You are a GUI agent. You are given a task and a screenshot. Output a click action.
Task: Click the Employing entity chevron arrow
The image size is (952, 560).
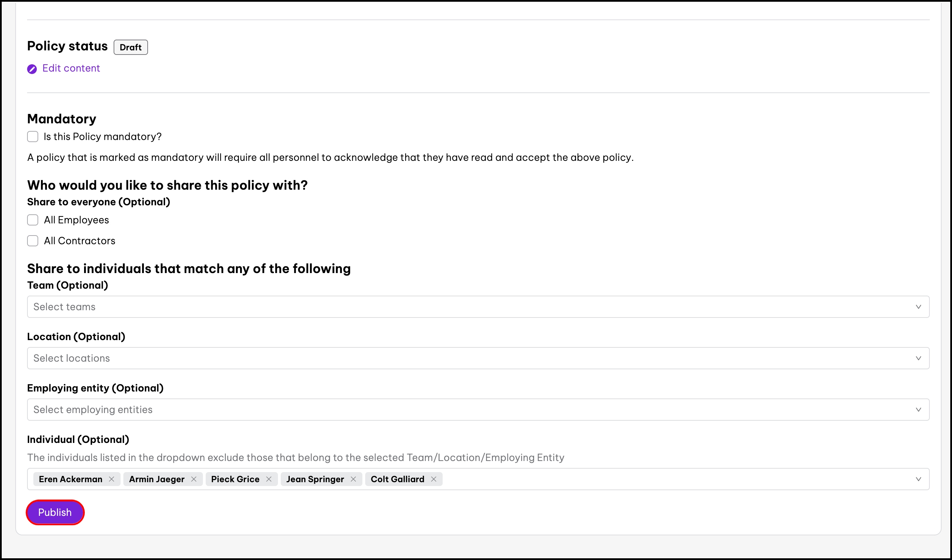point(918,410)
